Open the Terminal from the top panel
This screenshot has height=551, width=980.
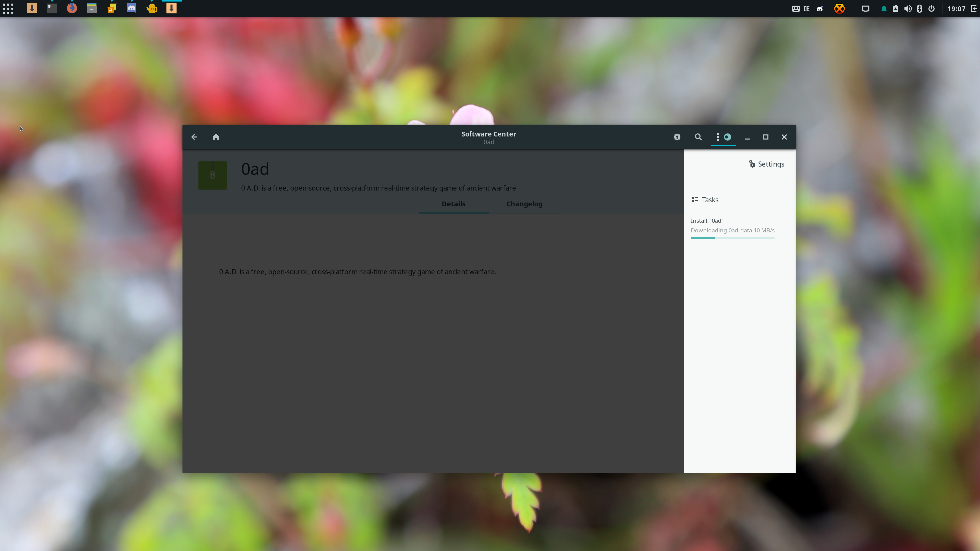click(x=52, y=8)
